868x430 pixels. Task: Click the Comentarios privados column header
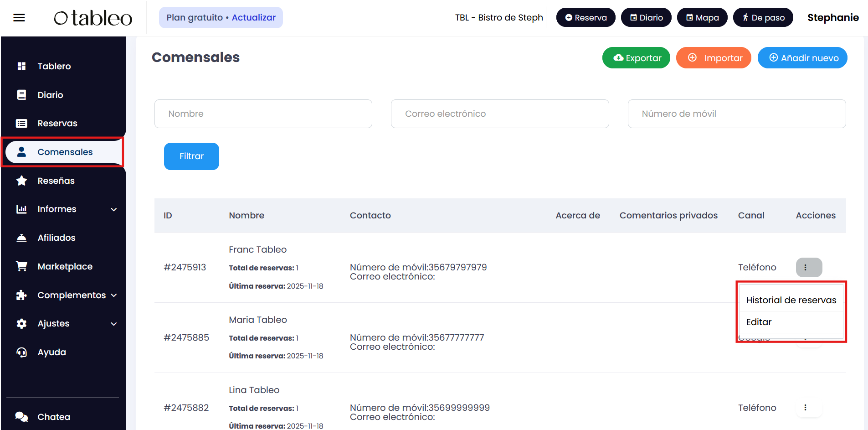click(668, 216)
